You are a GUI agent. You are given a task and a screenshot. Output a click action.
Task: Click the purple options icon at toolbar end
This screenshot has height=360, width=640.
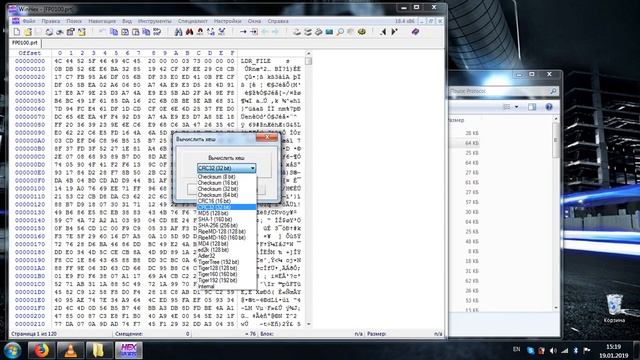point(415,31)
